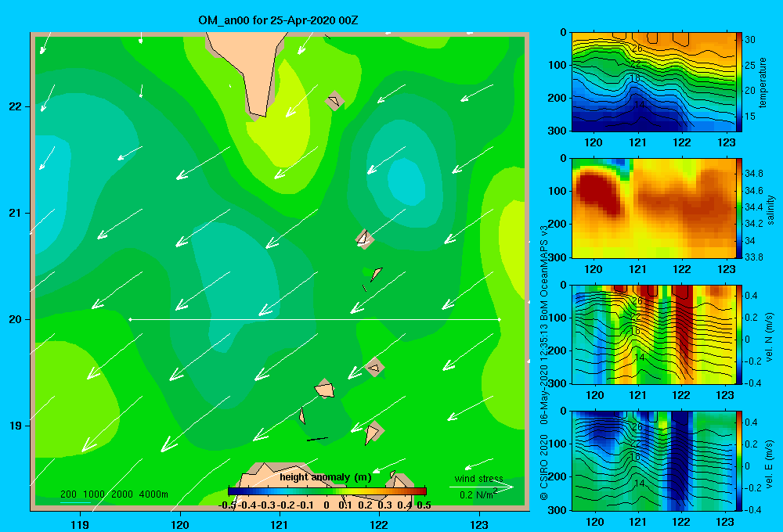Click the longitude label 123 below the main map

tap(479, 524)
